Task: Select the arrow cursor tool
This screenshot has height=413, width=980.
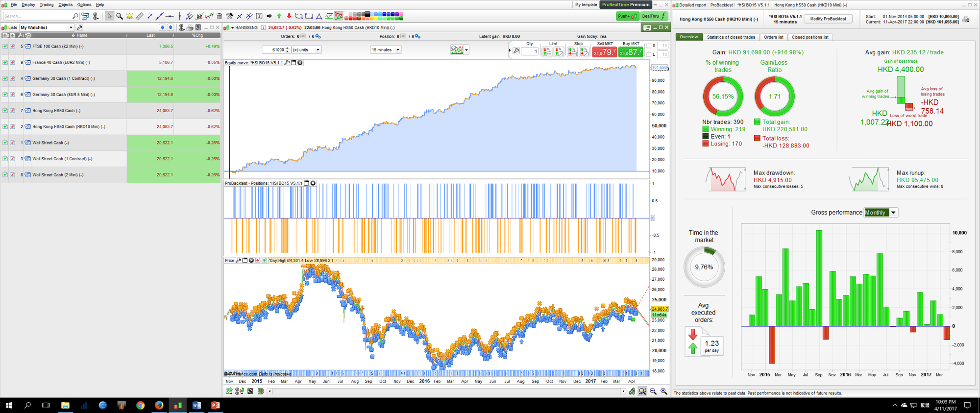Action: coord(109,16)
